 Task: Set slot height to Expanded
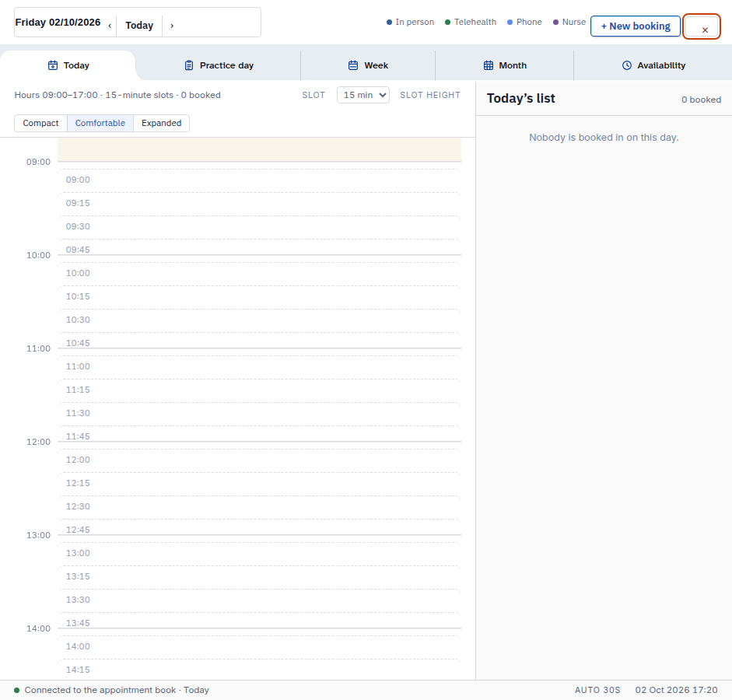tap(162, 123)
